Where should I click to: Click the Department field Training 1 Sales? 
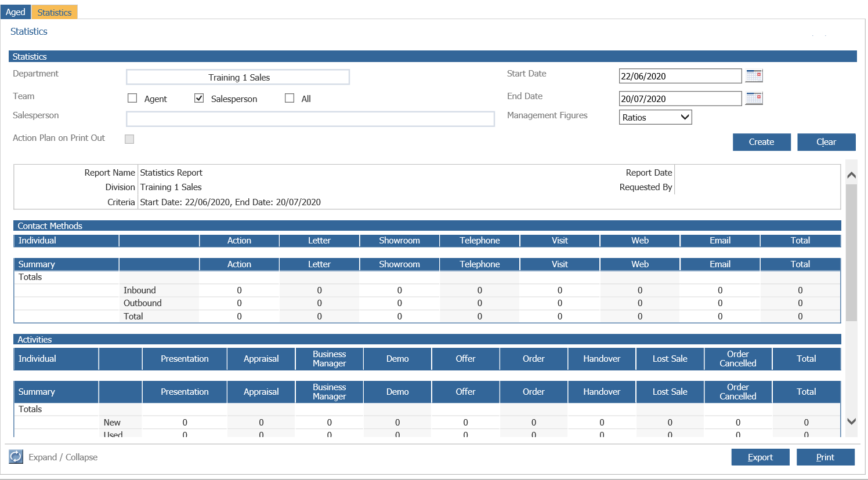(x=238, y=77)
